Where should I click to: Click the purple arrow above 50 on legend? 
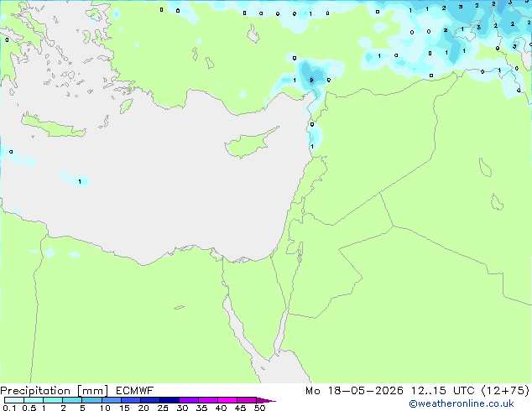[x=266, y=400]
